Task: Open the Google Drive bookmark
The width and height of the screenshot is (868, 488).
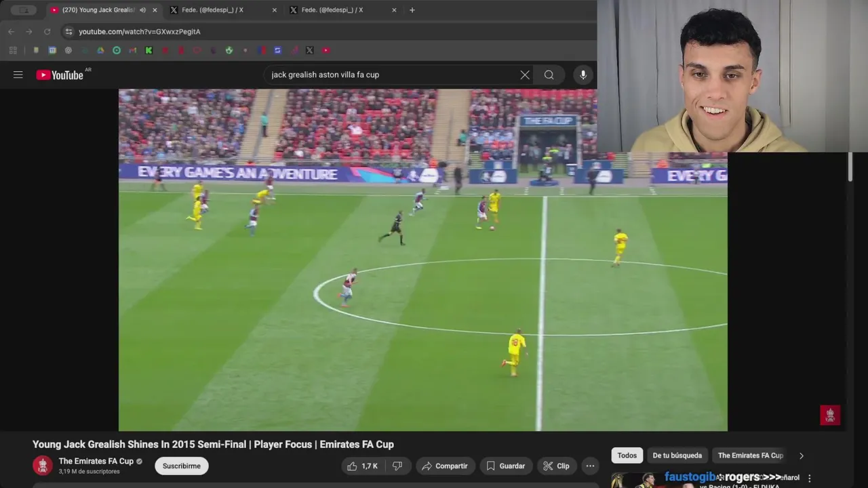Action: [x=100, y=50]
